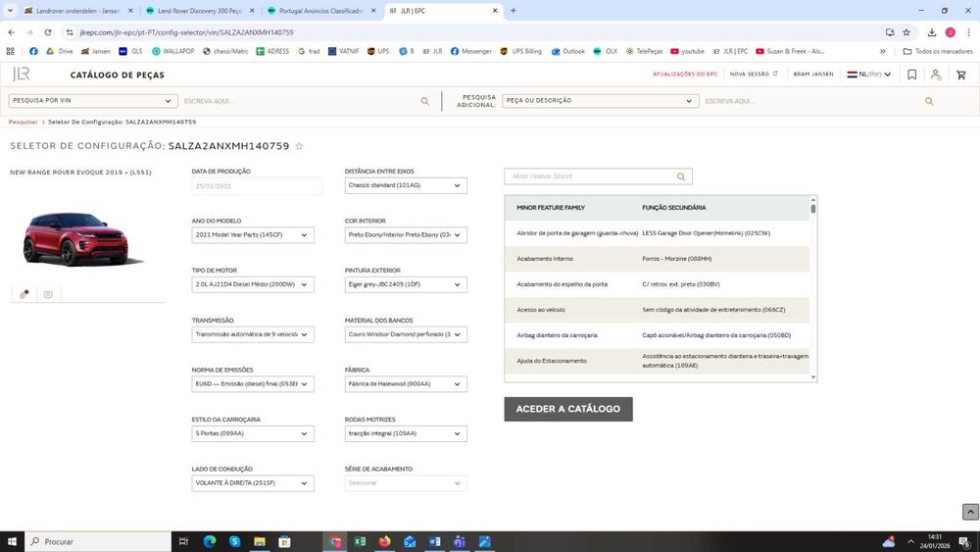Open the shopping cart icon
Image resolution: width=980 pixels, height=552 pixels.
[x=961, y=75]
